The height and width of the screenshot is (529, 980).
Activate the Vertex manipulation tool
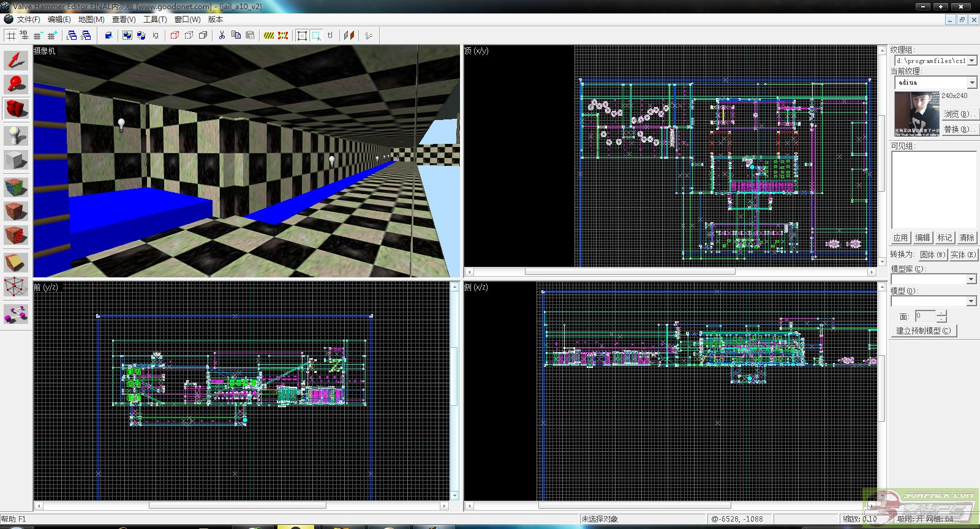point(16,287)
